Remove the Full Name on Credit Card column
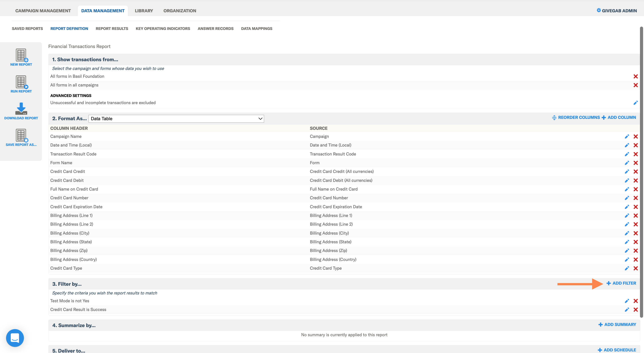 pyautogui.click(x=636, y=189)
